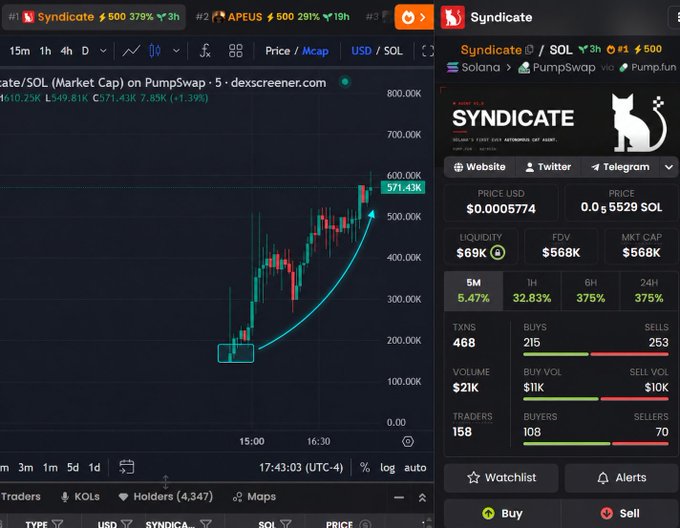Click the PumpSwap DEX link
This screenshot has width=680, height=528.
(x=557, y=68)
